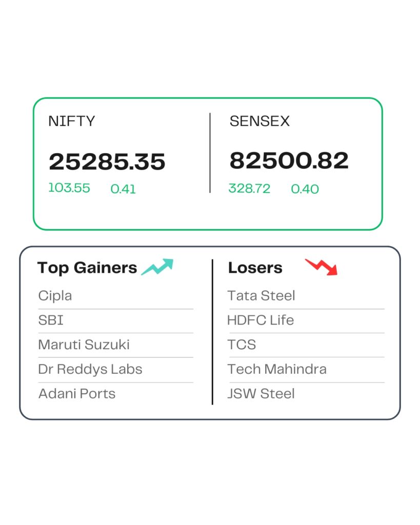Image resolution: width=420 pixels, height=525 pixels.
Task: Open the Losers heading
Action: click(255, 268)
